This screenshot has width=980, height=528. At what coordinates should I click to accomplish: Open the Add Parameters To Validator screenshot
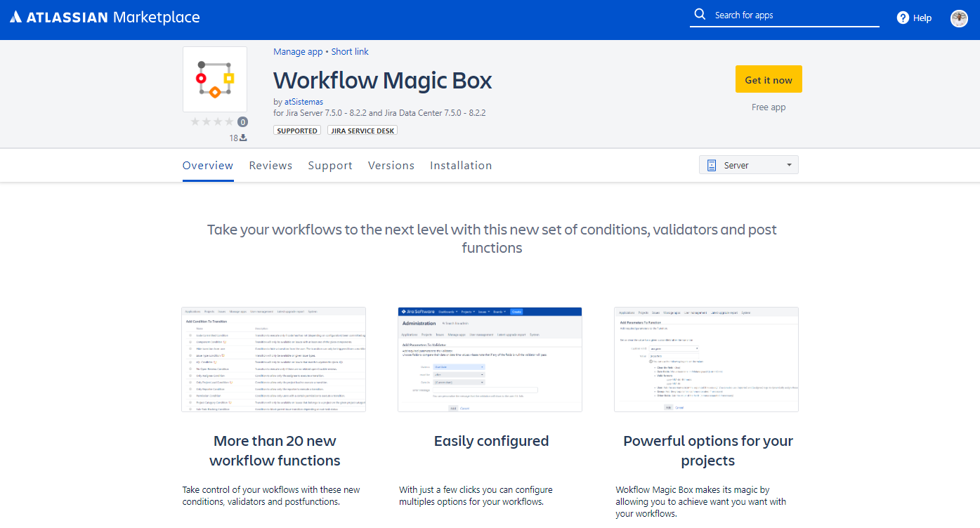click(x=490, y=359)
